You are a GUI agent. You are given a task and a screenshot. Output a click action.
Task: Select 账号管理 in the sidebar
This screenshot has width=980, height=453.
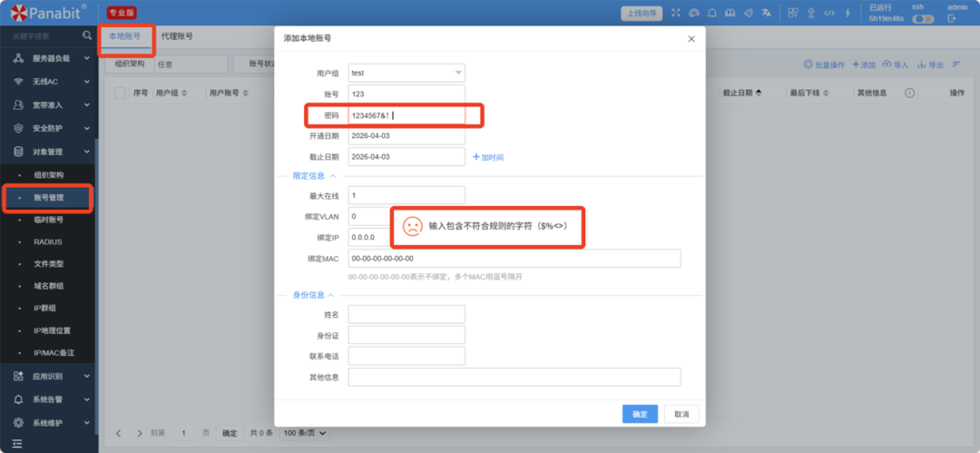click(49, 198)
